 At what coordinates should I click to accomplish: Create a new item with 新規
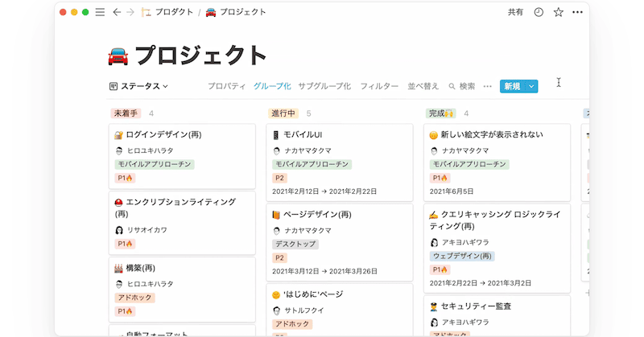[x=511, y=86]
